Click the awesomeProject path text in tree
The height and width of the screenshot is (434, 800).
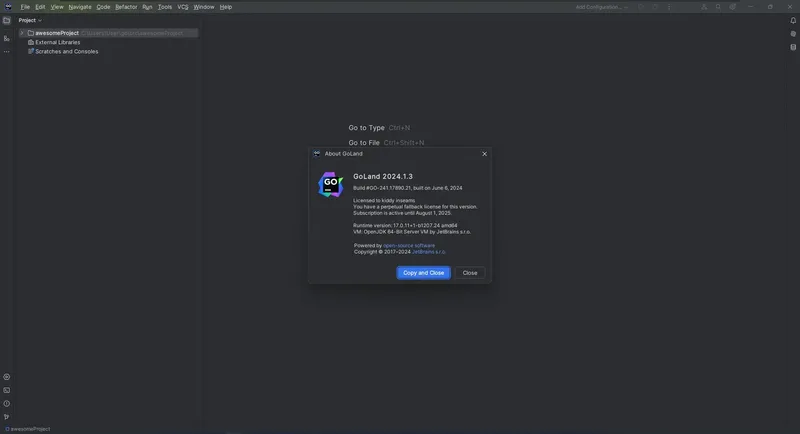[x=132, y=33]
